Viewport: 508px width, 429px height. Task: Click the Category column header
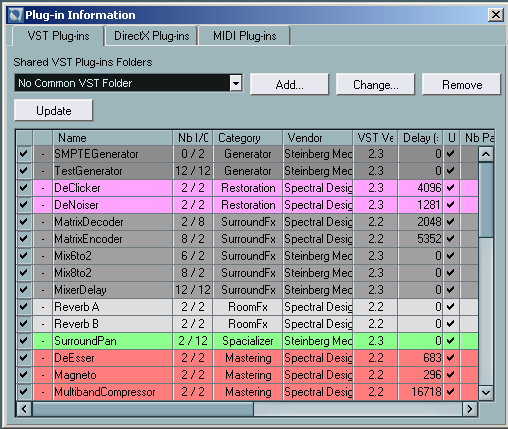(x=248, y=138)
